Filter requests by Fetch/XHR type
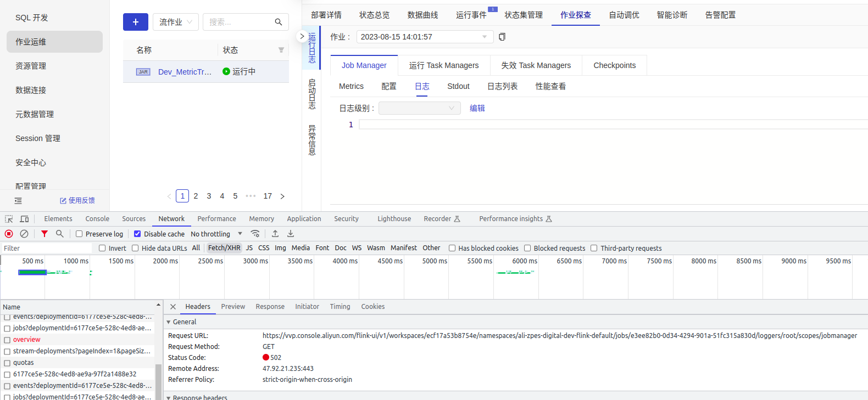This screenshot has width=868, height=400. pos(224,248)
